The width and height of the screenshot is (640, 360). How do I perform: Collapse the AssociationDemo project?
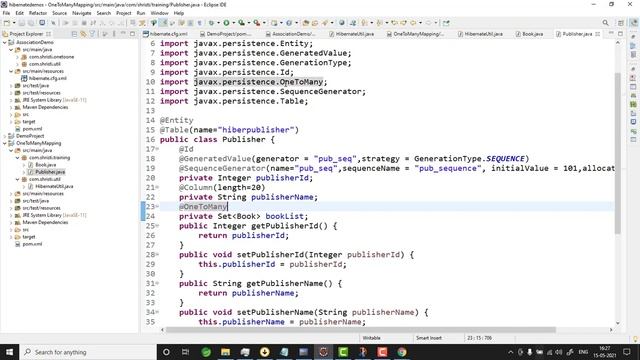(x=4, y=42)
